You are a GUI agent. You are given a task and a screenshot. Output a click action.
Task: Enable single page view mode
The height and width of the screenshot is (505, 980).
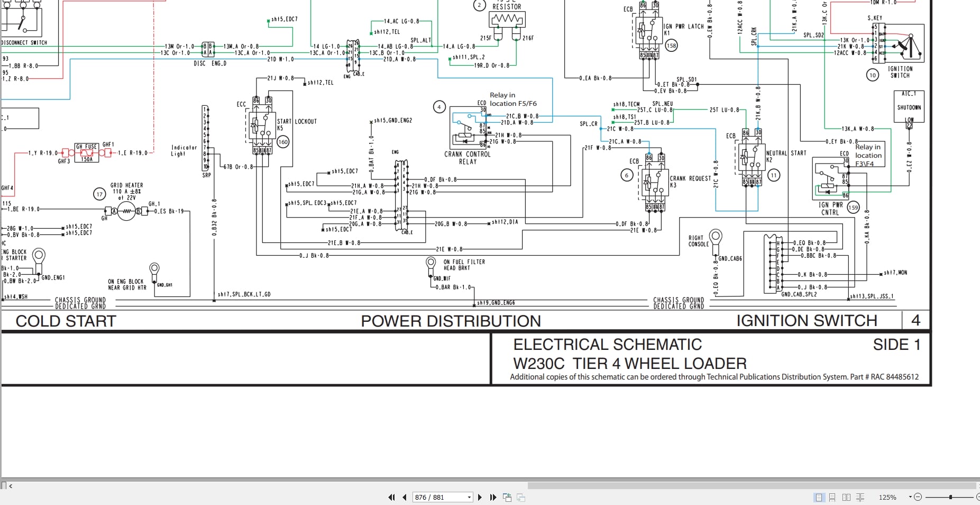click(819, 497)
